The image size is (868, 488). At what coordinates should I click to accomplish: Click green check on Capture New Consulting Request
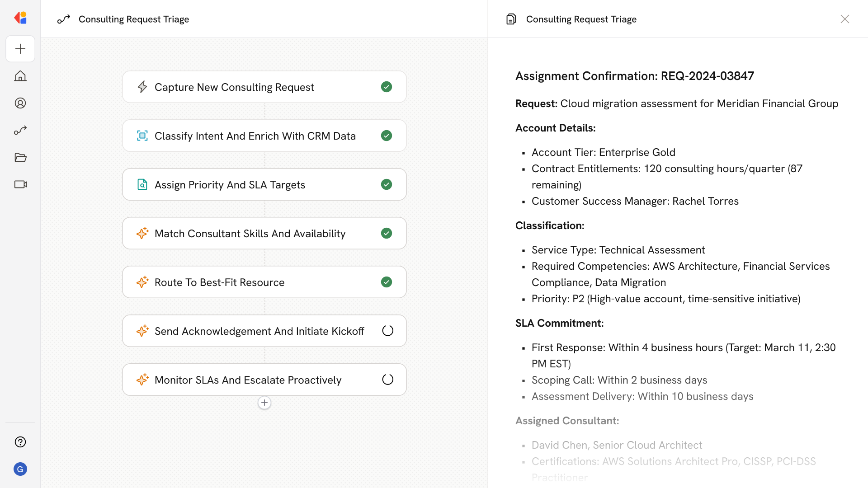click(x=387, y=87)
